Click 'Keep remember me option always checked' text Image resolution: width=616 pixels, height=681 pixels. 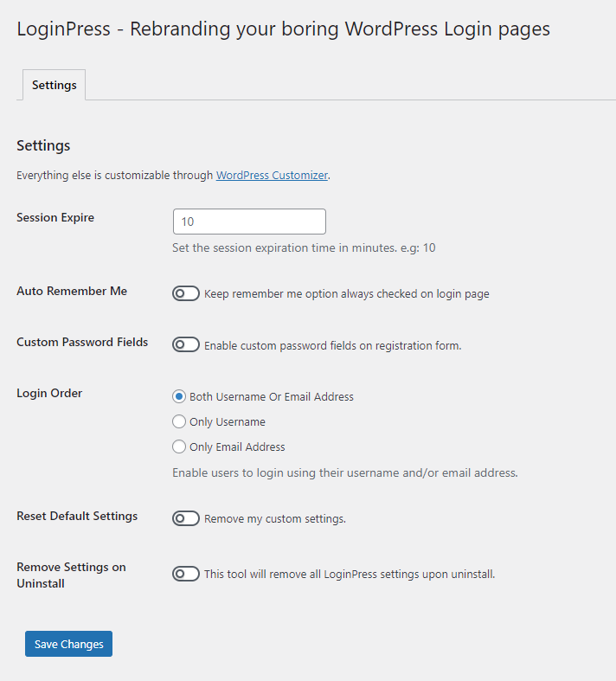(x=347, y=294)
